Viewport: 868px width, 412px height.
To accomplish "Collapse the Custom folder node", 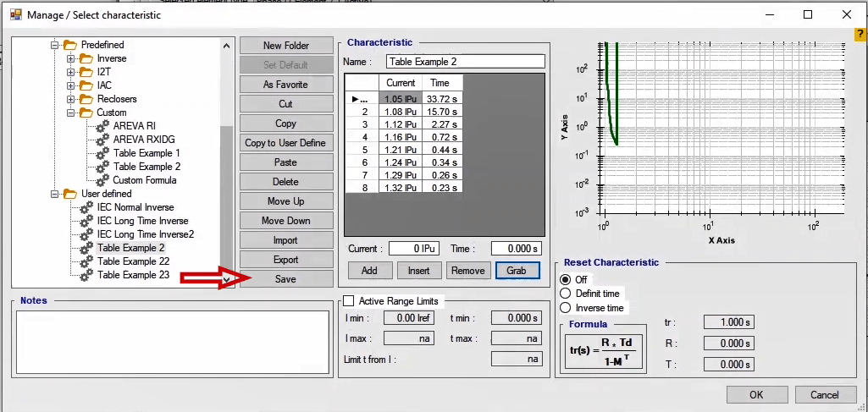I will (71, 113).
